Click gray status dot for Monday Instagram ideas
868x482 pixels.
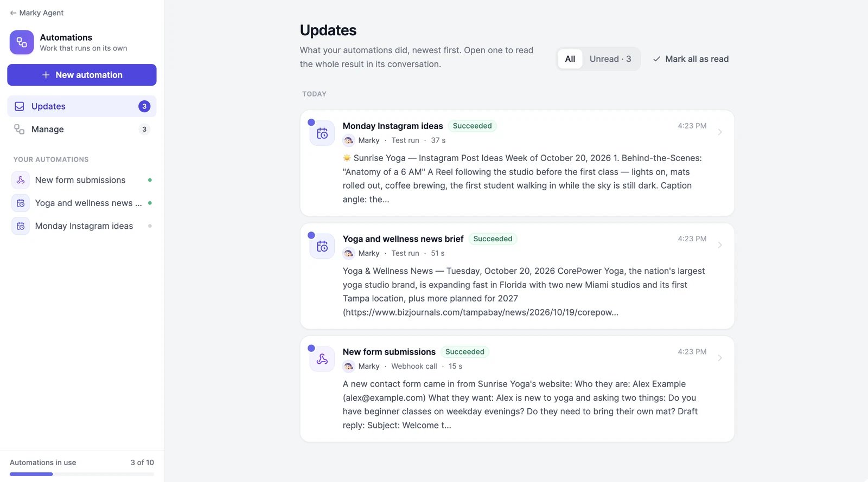point(150,226)
